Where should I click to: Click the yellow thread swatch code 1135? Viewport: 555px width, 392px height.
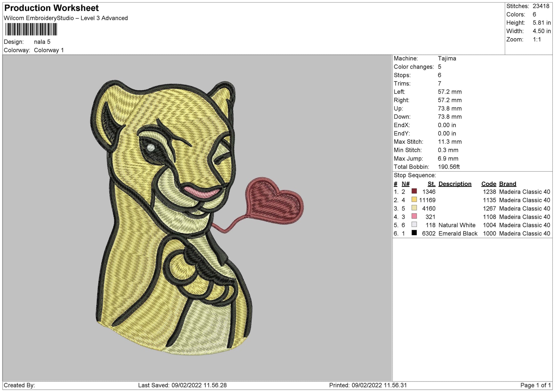[414, 200]
